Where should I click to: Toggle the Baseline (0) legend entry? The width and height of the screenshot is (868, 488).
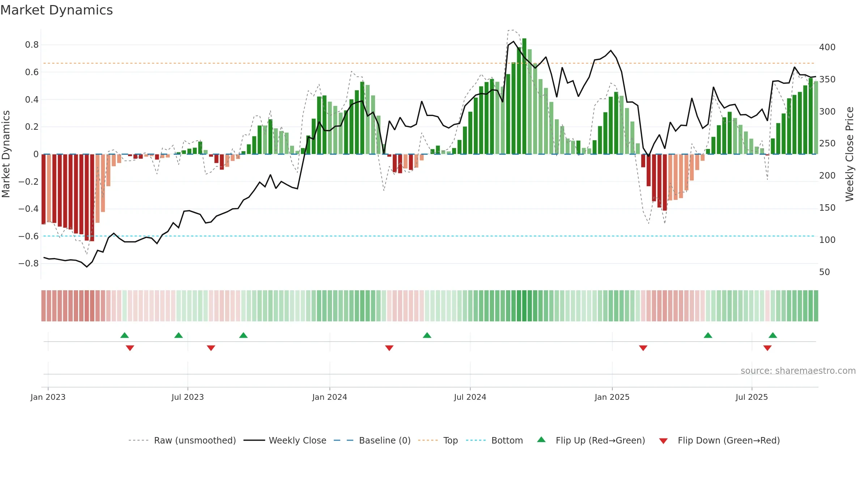point(372,440)
